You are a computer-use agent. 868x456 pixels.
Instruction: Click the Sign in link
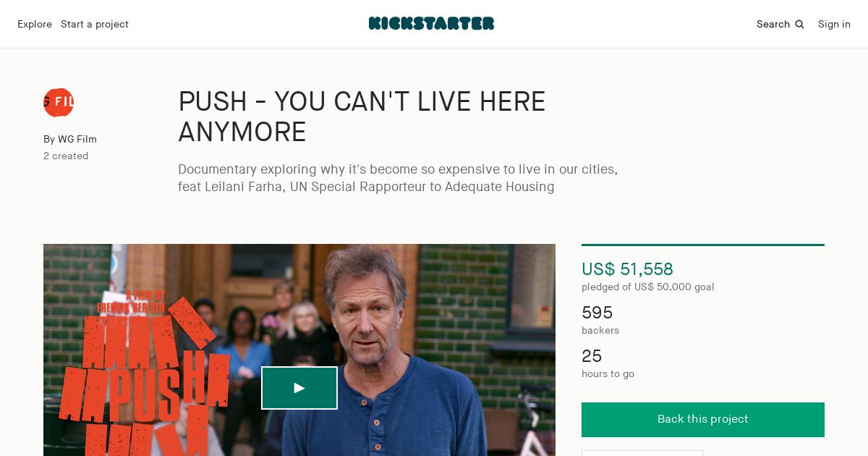[834, 25]
